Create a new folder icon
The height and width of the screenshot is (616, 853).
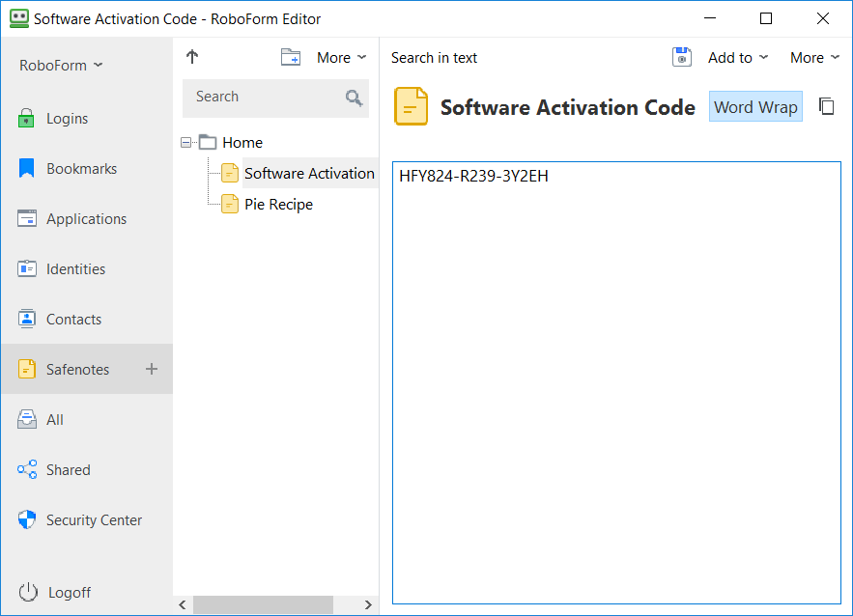(291, 57)
